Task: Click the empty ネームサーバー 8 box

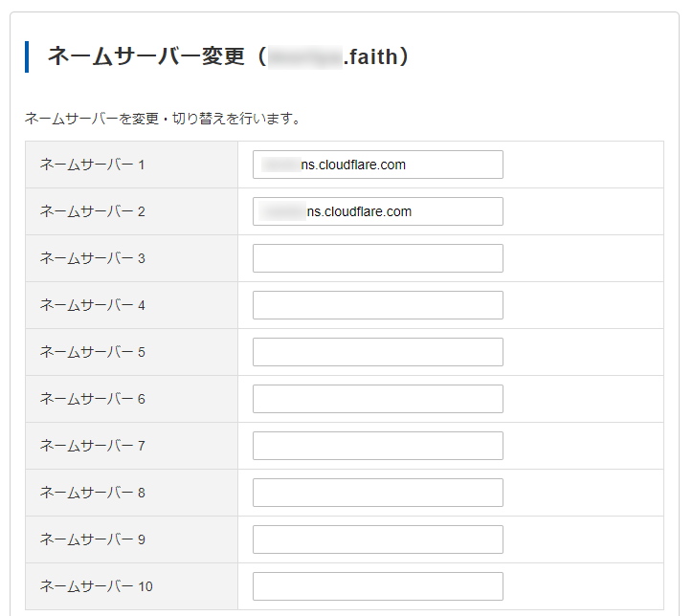Action: [x=377, y=493]
